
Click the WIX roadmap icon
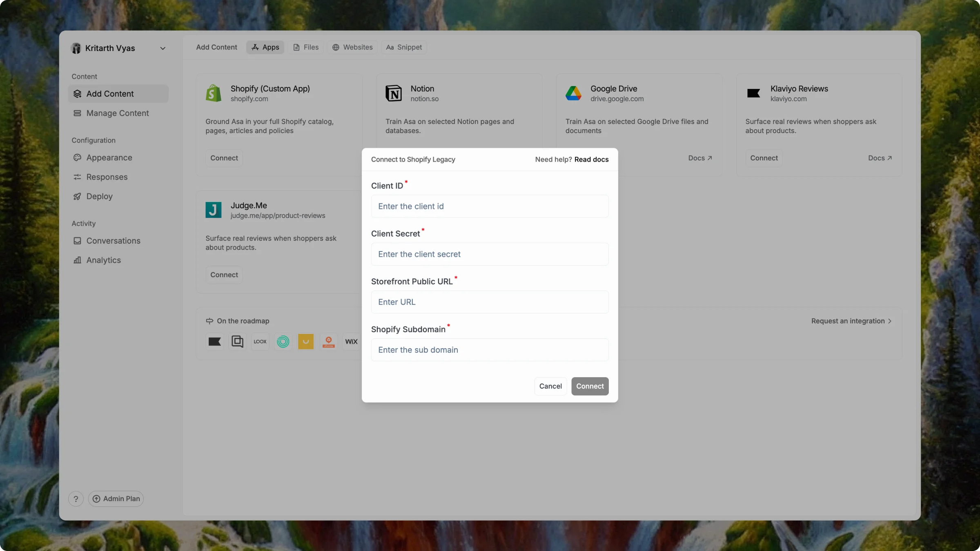[351, 342]
